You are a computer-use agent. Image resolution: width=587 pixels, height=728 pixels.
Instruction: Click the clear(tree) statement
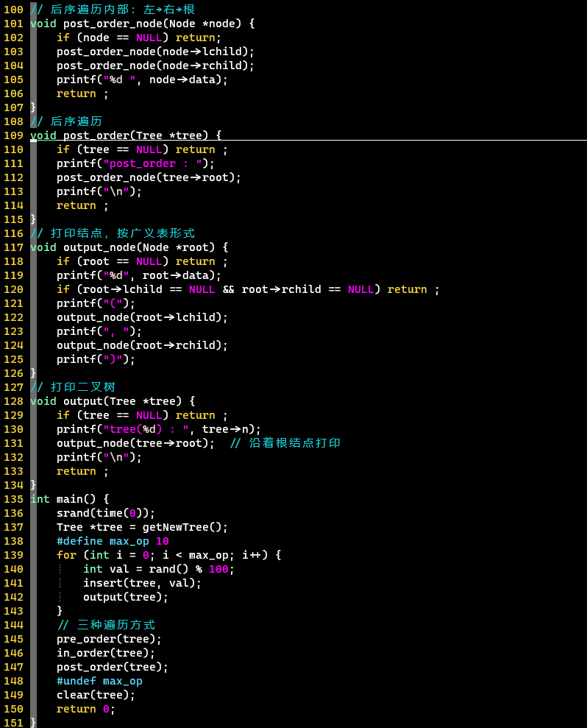click(96, 695)
